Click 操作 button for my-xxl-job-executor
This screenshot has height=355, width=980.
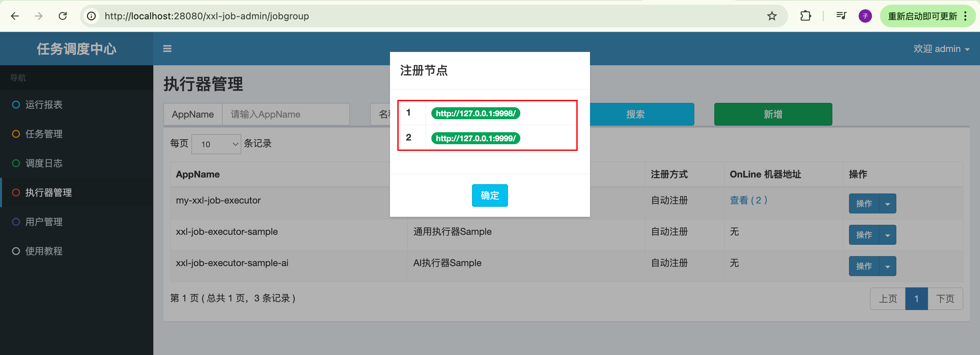coord(864,203)
